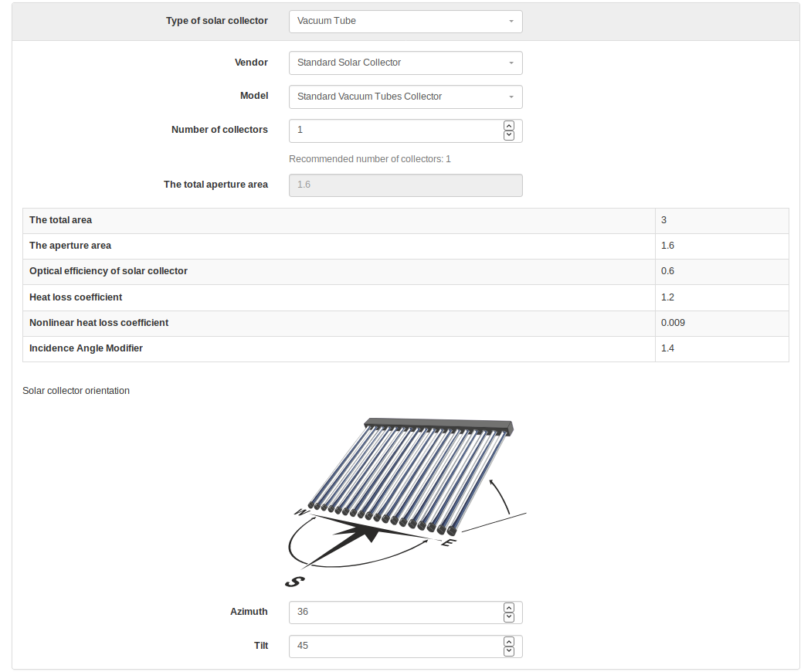Viewport: 811px width, 672px height.
Task: Click the total area value 3
Action: tap(664, 220)
